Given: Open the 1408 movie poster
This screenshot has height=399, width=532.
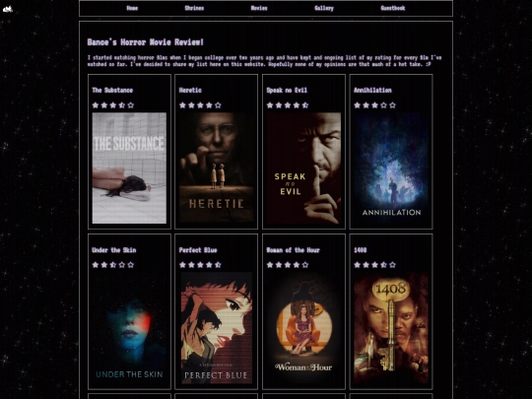Looking at the screenshot, I should pos(391,328).
